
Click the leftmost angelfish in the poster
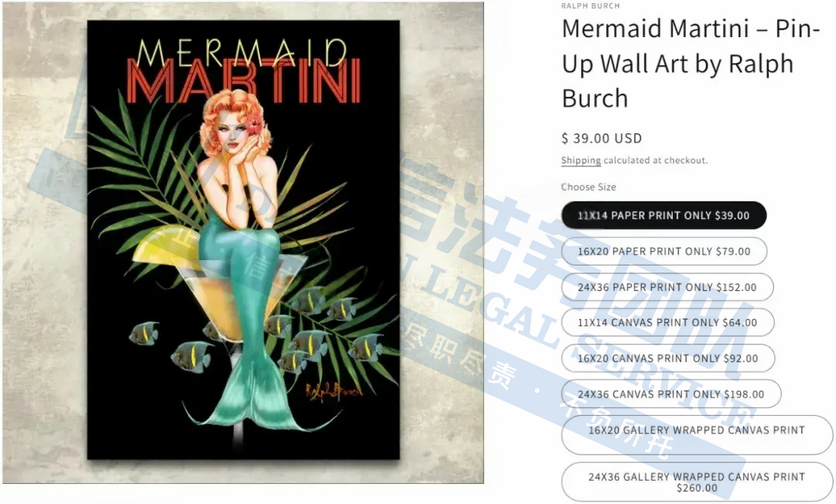[x=144, y=333]
